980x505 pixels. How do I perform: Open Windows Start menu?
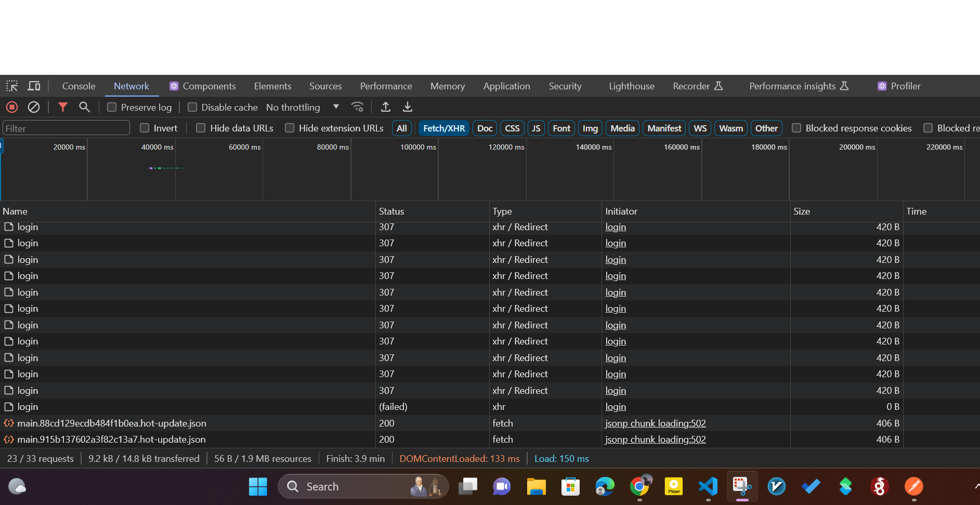258,487
